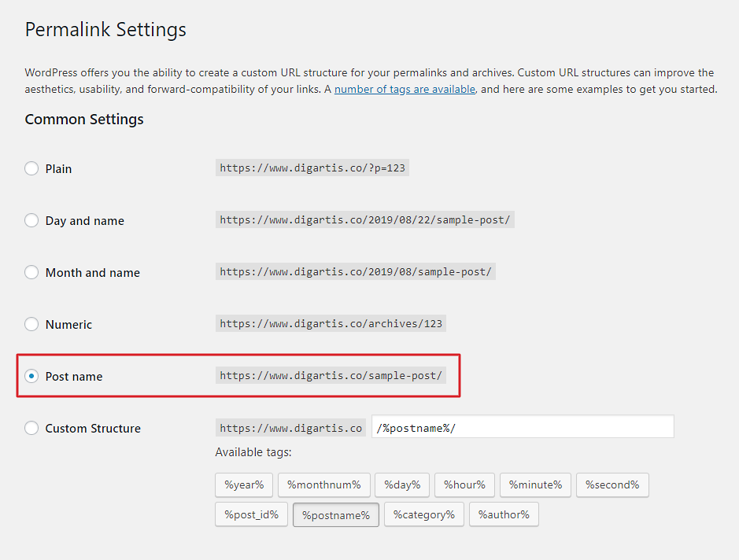Image resolution: width=739 pixels, height=560 pixels.
Task: Pick the Numeric permalink option
Action: pos(31,324)
